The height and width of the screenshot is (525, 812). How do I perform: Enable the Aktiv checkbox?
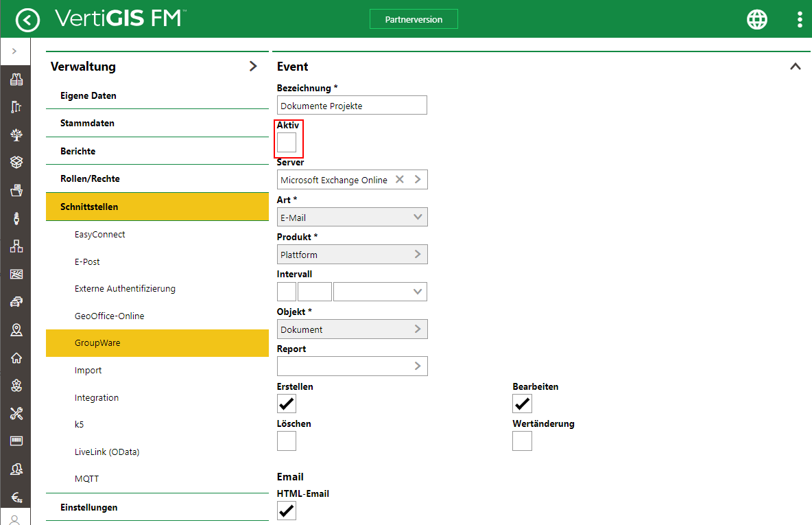tap(287, 142)
